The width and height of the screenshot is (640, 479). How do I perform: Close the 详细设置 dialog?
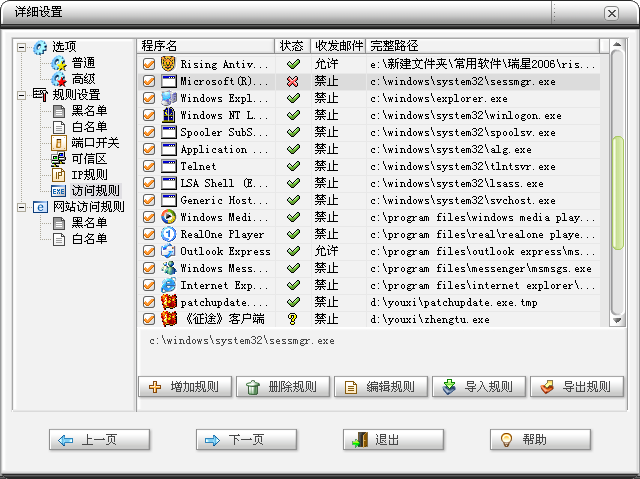611,13
